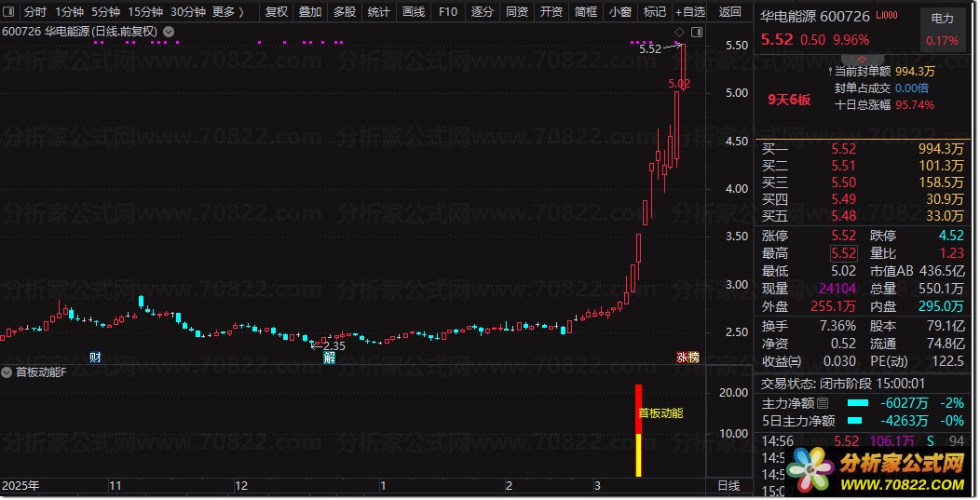
Task: Click the 返回 back button
Action: [x=729, y=12]
